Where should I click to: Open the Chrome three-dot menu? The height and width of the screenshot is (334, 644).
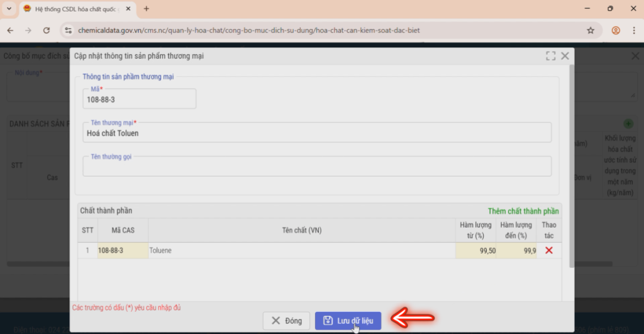[634, 30]
